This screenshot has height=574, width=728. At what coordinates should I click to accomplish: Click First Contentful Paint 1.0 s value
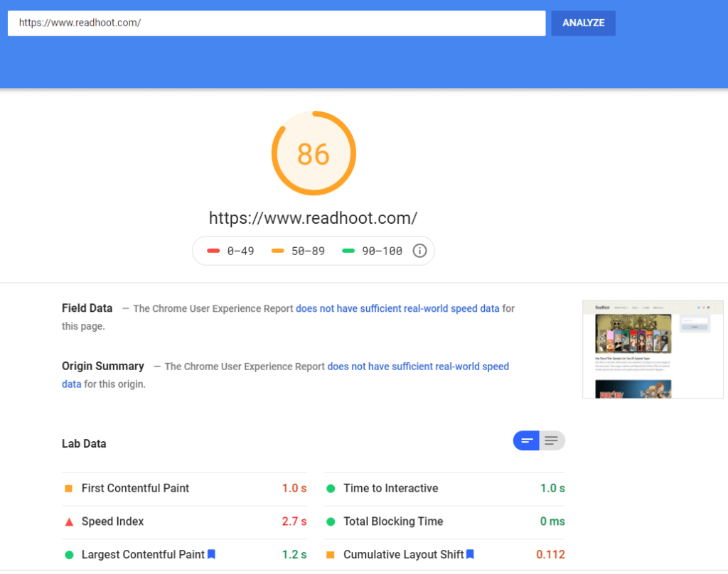(x=294, y=488)
